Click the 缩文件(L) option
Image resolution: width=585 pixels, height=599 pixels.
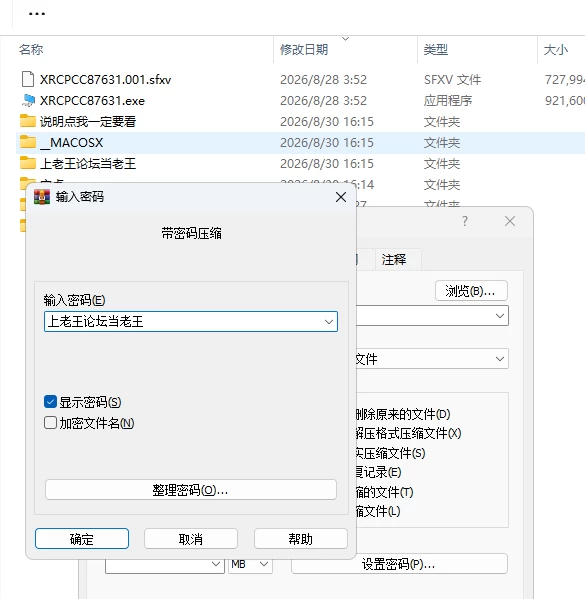pyautogui.click(x=378, y=511)
